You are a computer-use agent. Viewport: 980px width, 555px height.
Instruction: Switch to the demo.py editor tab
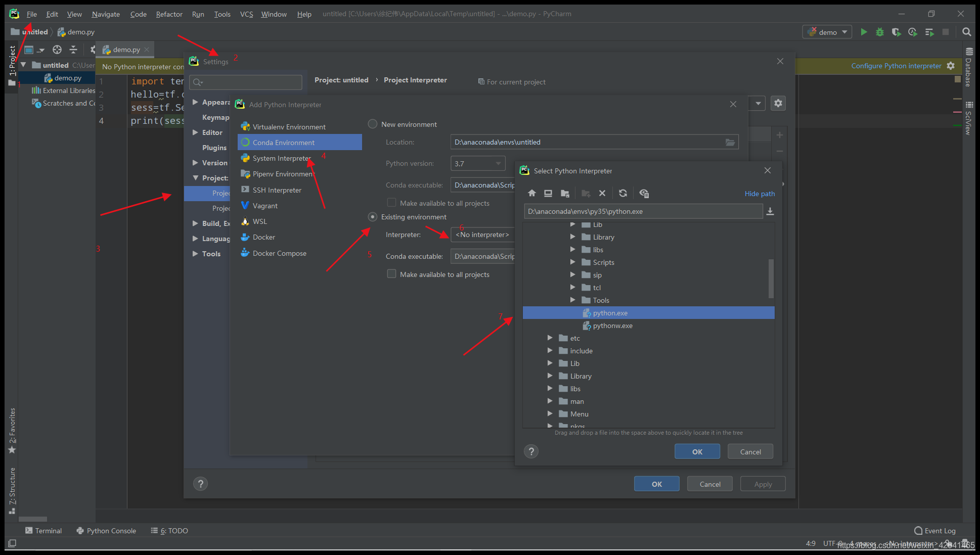tap(125, 50)
